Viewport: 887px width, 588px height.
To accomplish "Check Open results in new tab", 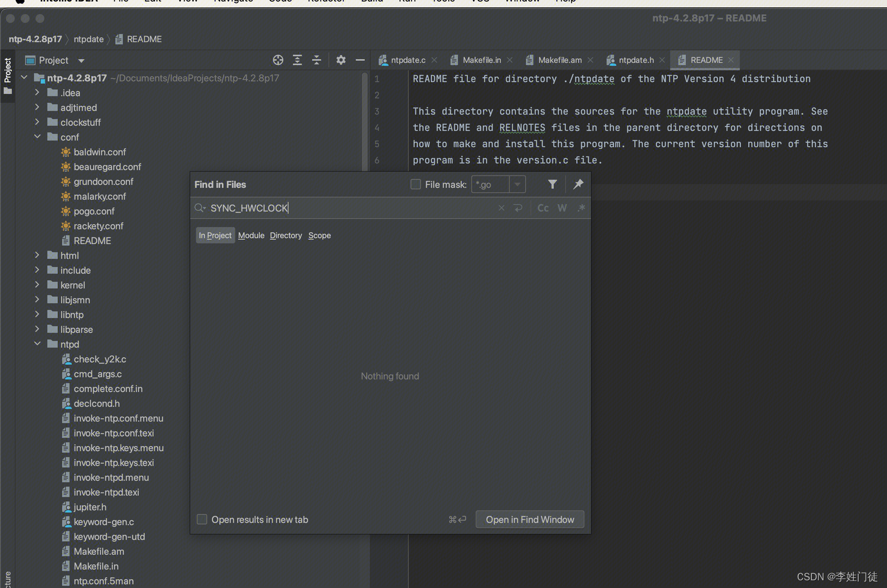I will coord(202,519).
